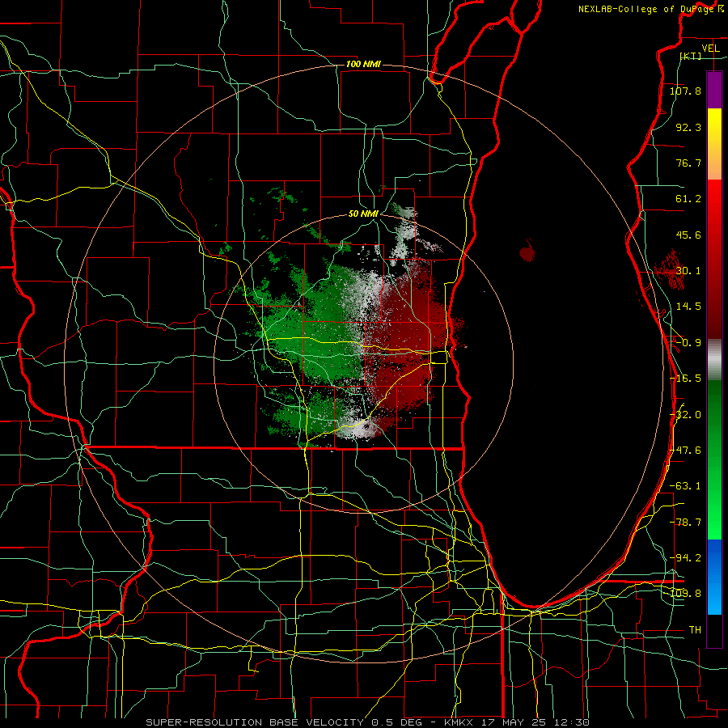Screen dimensions: 728x728
Task: Select the 14.5 scale value
Action: 688,307
